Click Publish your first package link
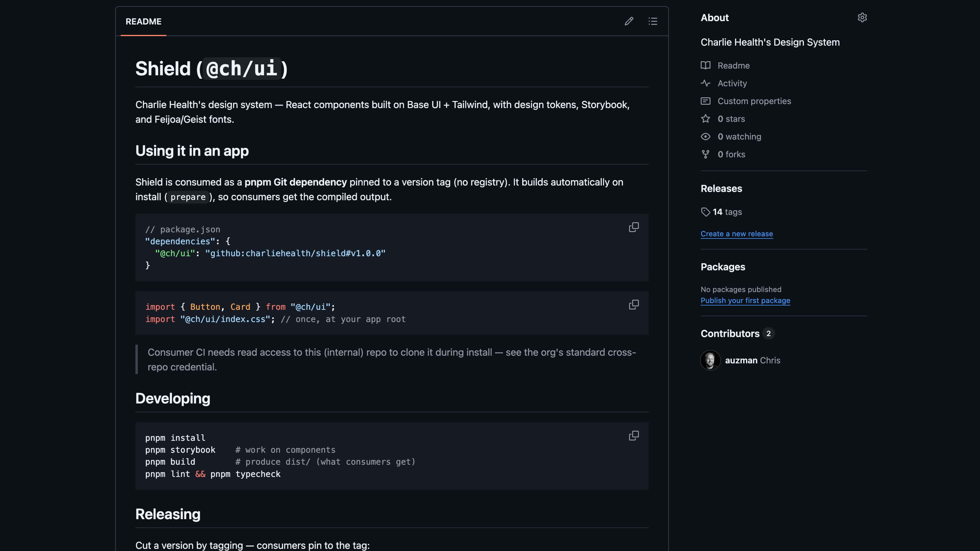Image resolution: width=980 pixels, height=551 pixels. [x=745, y=301]
